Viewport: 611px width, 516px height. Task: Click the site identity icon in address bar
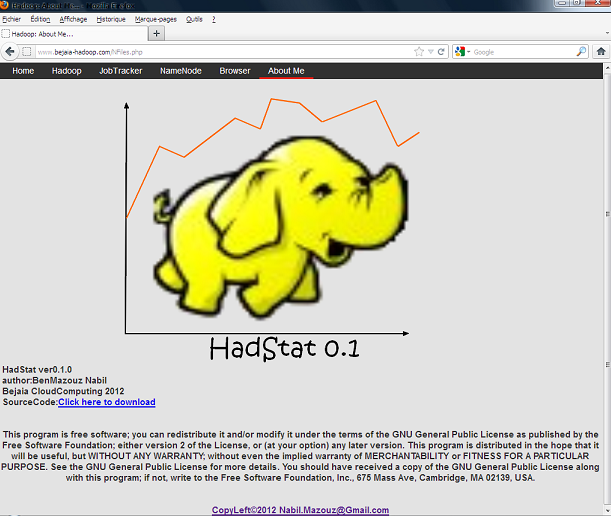click(x=26, y=52)
